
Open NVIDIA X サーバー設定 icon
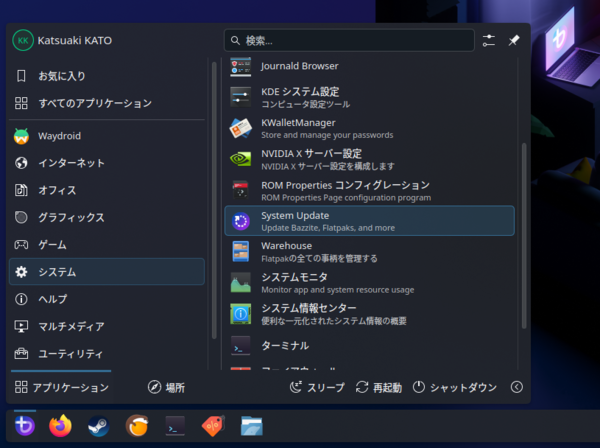pos(240,159)
